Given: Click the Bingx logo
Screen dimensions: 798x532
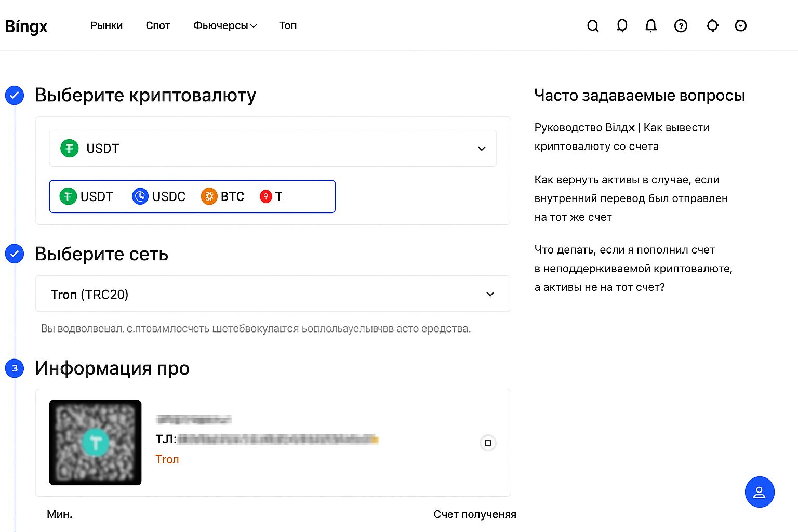Looking at the screenshot, I should pos(26,26).
